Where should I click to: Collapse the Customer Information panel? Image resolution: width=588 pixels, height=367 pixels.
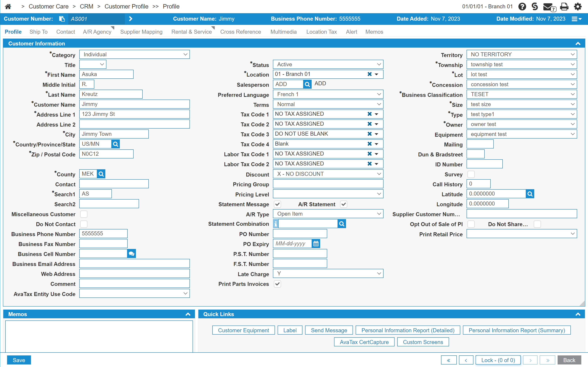[578, 44]
